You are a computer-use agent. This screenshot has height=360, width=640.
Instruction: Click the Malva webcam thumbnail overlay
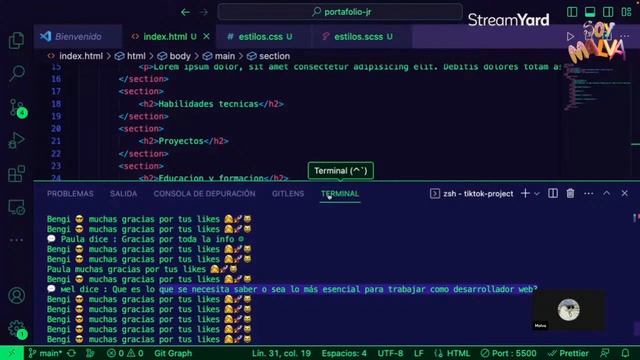(569, 310)
